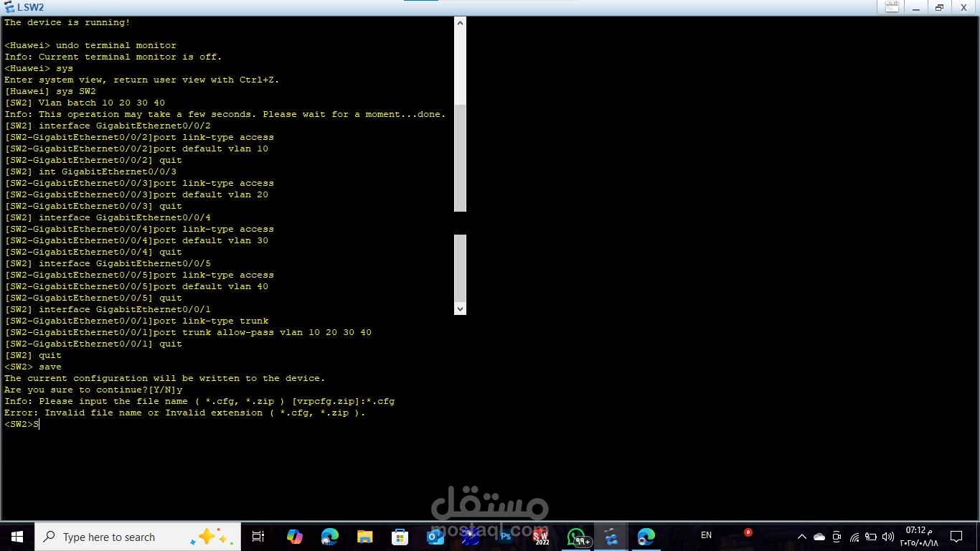Open the window layout switcher in title bar
Viewport: 980px width, 551px height.
(892, 7)
